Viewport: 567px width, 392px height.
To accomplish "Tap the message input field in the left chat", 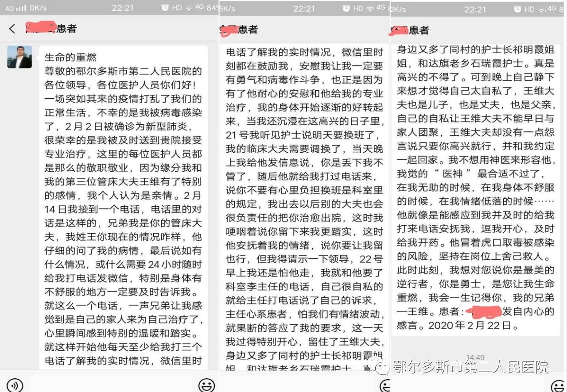I will click(x=111, y=384).
